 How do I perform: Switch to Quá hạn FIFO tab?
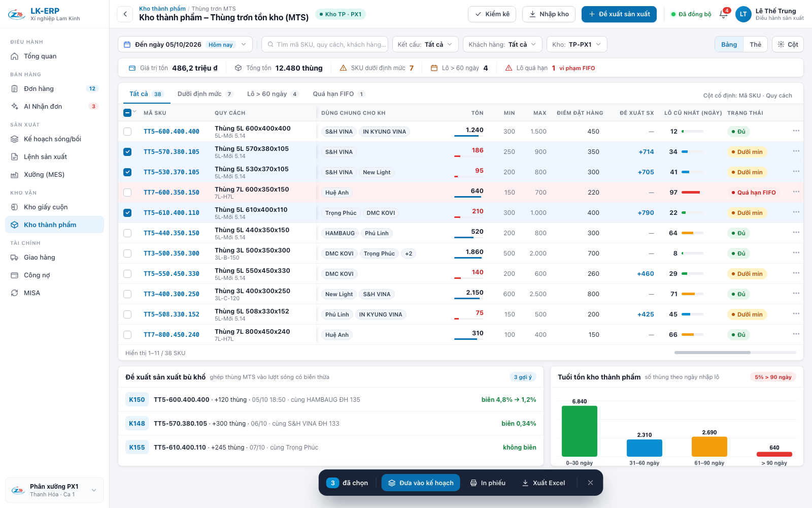pos(339,94)
